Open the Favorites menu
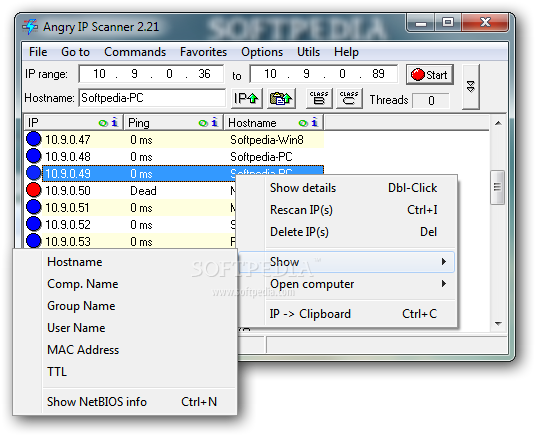This screenshot has height=436, width=536. [203, 52]
